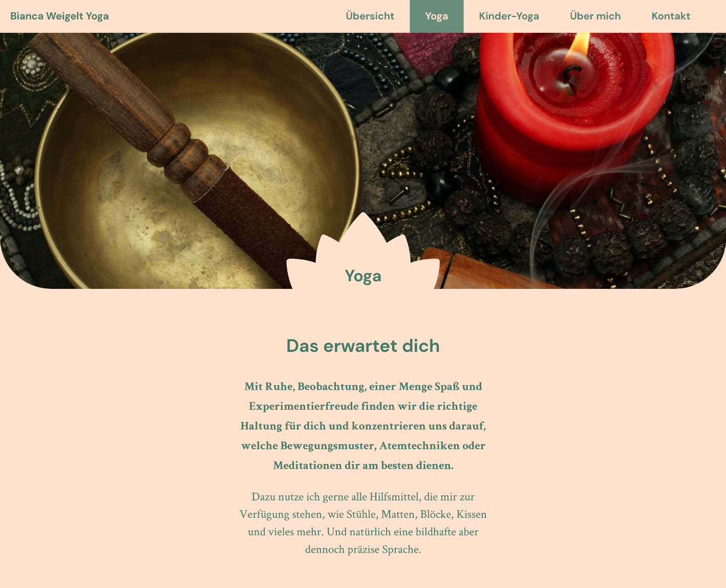The height and width of the screenshot is (588, 726).
Task: Open the Bianca Weigelt Yoga home link
Action: pyautogui.click(x=59, y=16)
